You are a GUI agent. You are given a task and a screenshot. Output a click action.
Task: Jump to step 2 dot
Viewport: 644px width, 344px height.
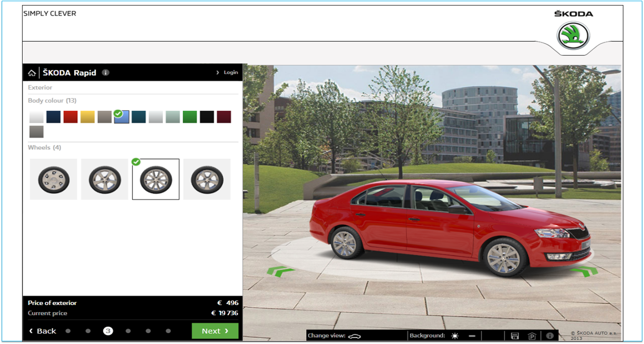tap(88, 331)
